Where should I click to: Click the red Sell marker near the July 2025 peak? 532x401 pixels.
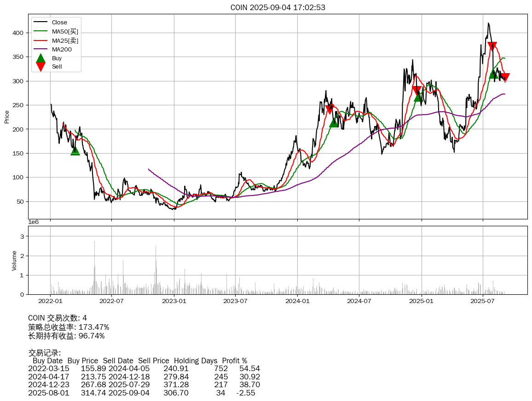492,46
